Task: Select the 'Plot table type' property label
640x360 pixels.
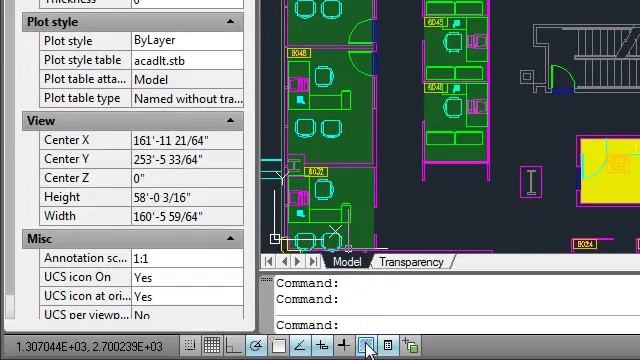Action: pos(82,98)
